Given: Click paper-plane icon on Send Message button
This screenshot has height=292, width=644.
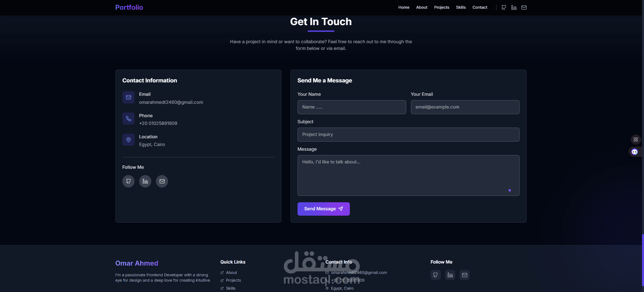Looking at the screenshot, I should 341,209.
